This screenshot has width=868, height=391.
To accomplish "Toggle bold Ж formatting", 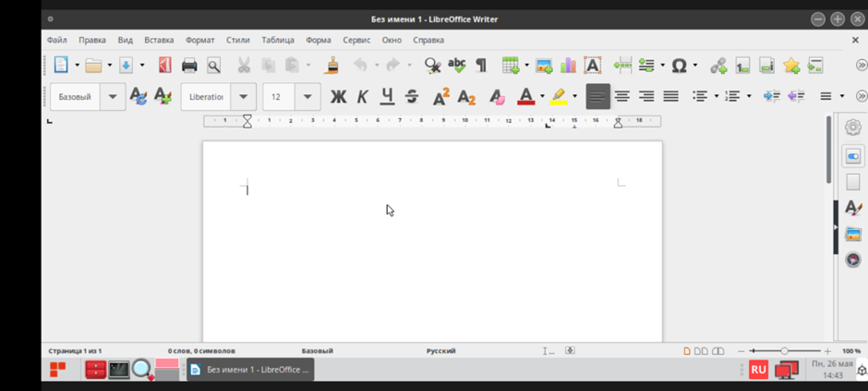I will click(x=338, y=97).
